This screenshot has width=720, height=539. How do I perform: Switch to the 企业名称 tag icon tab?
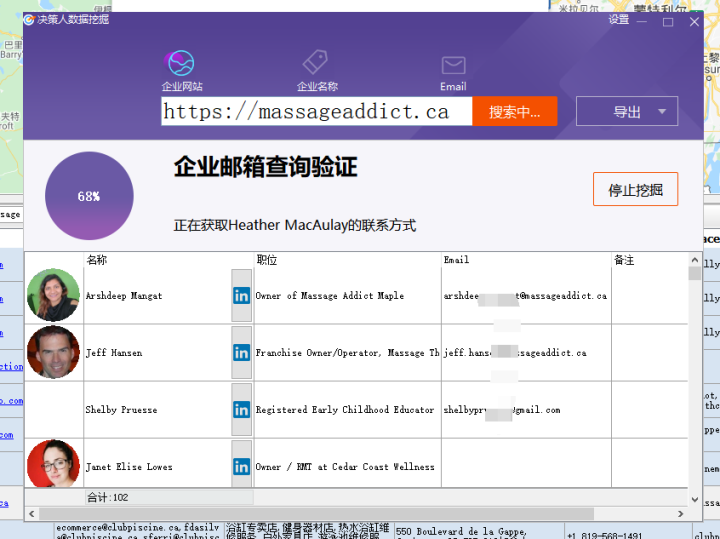tap(317, 70)
